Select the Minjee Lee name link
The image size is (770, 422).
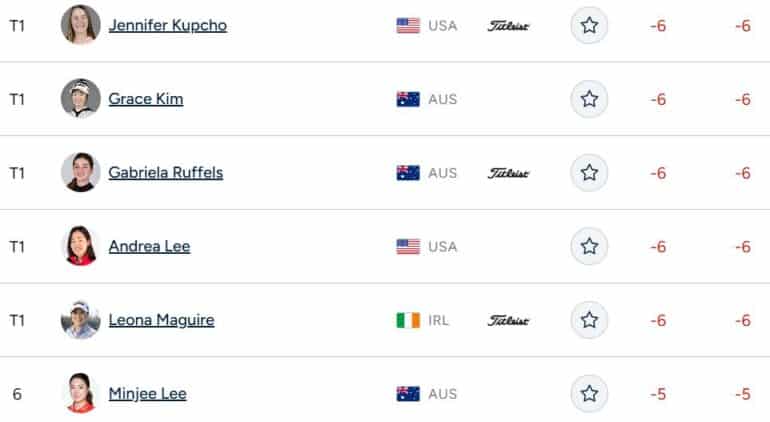pos(147,394)
